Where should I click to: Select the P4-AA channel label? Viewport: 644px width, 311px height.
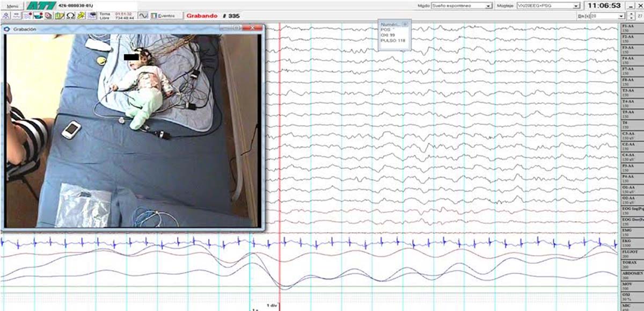pos(631,178)
